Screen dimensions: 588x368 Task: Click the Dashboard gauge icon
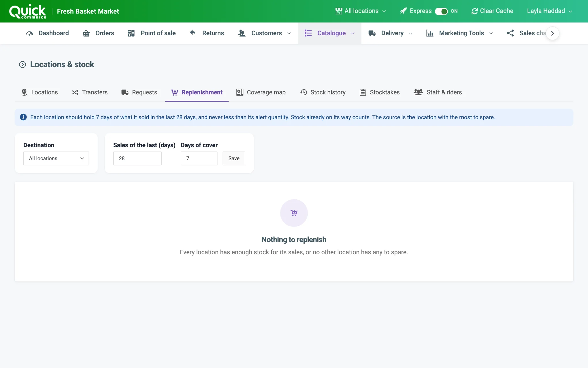(x=29, y=33)
